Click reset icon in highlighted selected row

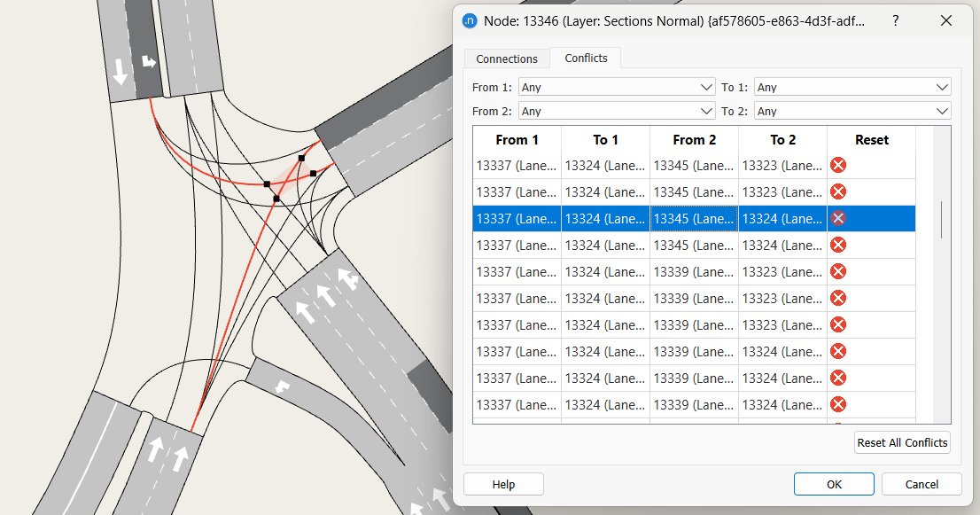pos(837,218)
